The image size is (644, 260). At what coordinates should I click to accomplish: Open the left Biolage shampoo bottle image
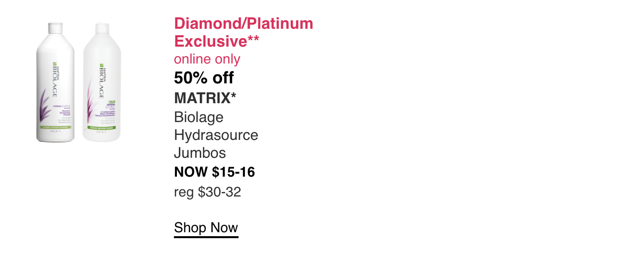click(x=55, y=82)
